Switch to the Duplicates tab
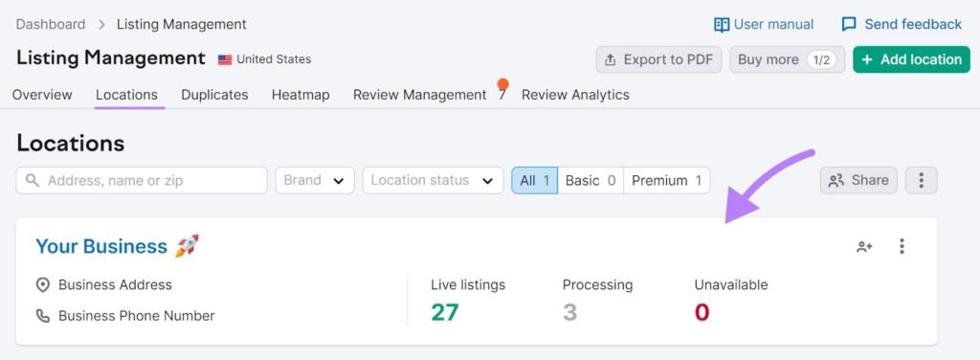 [x=214, y=95]
